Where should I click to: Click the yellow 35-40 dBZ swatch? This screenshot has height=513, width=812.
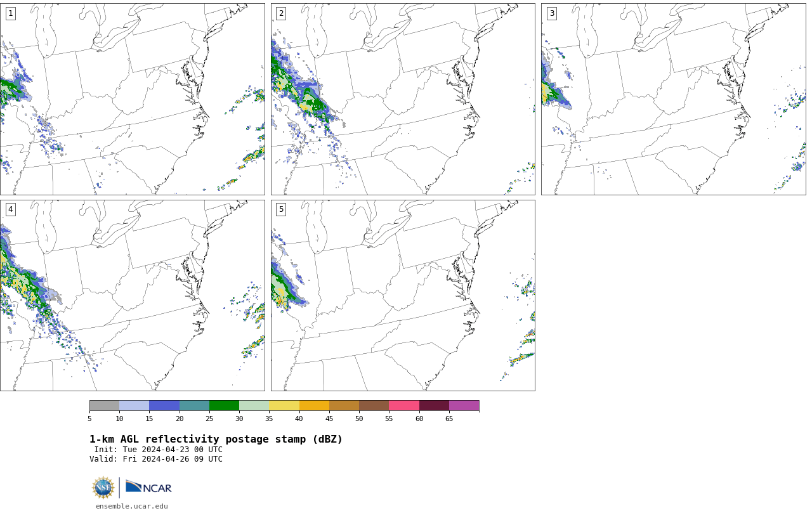(284, 406)
